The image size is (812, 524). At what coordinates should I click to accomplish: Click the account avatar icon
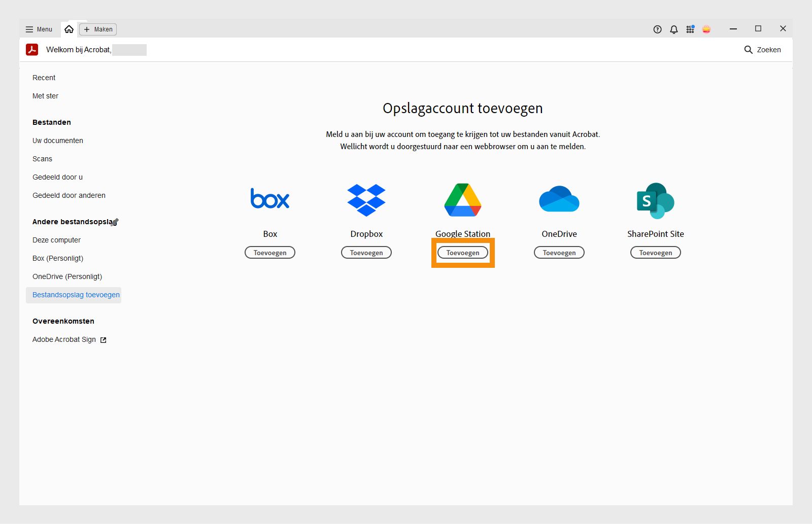(x=707, y=29)
